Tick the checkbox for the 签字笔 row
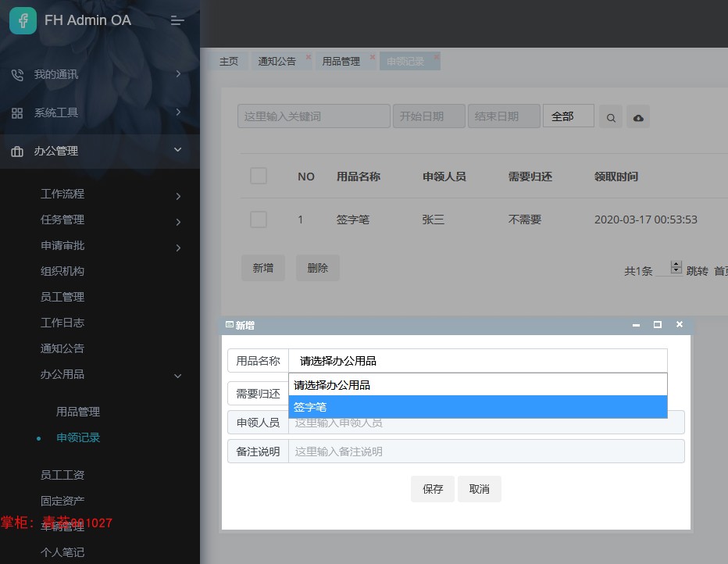 (259, 219)
